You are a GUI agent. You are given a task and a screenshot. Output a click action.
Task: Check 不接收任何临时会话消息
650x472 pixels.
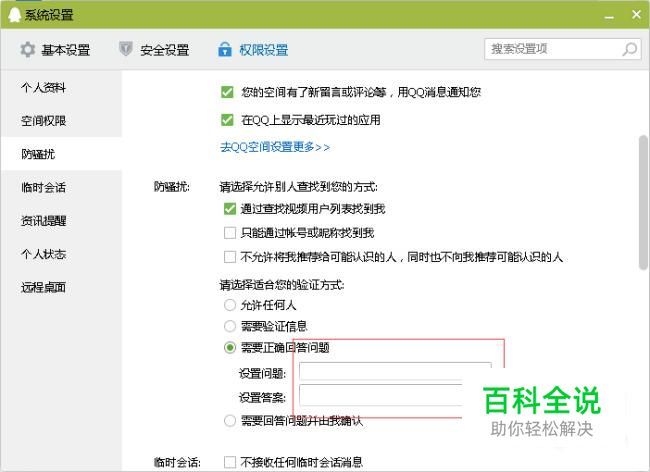[230, 462]
